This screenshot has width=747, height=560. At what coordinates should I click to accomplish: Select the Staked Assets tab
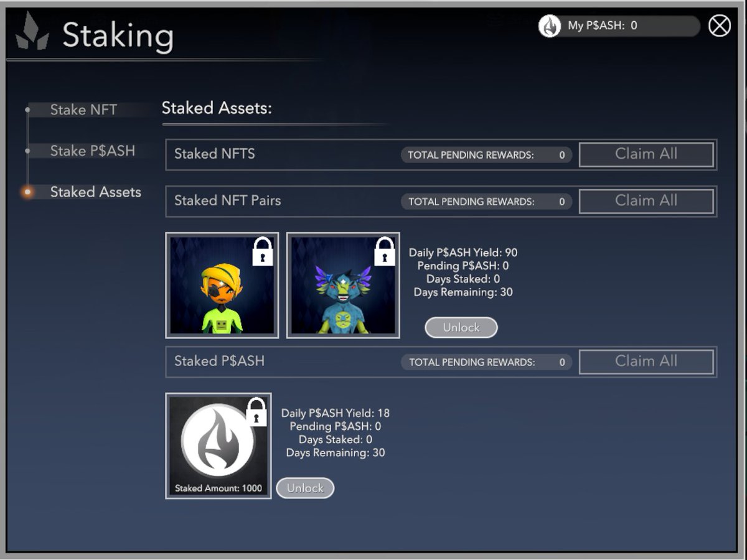(x=95, y=192)
